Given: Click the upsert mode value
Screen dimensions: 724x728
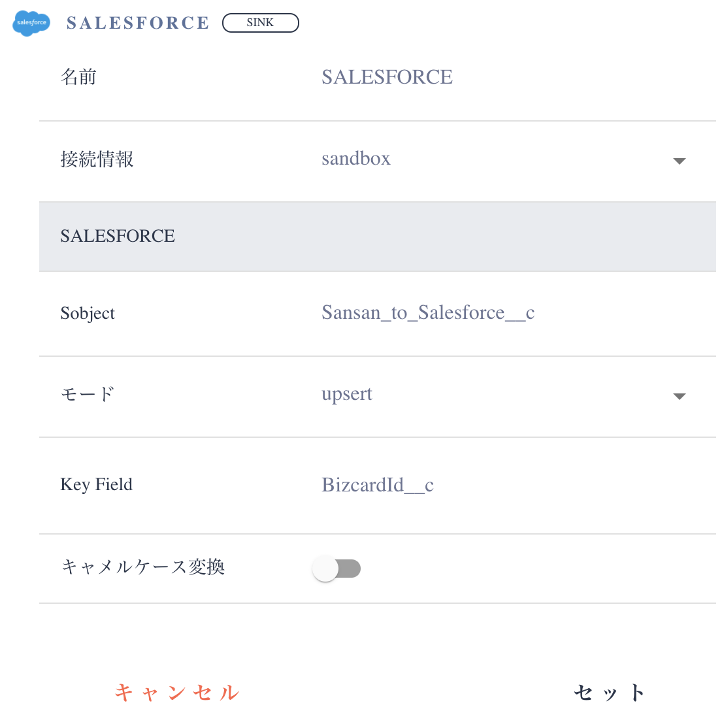Looking at the screenshot, I should [x=347, y=394].
